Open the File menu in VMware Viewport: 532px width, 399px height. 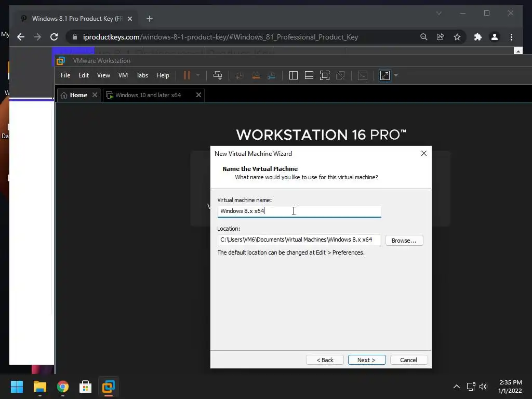65,75
